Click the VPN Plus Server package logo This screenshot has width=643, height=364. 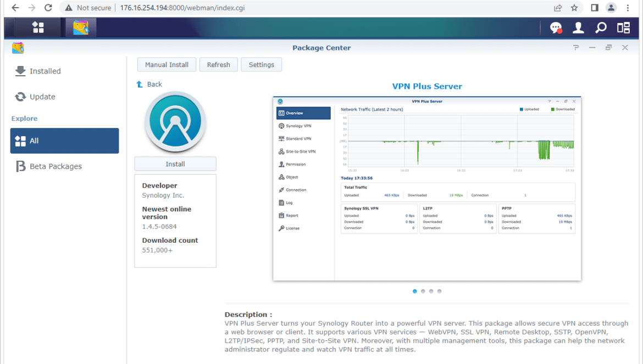coord(175,121)
